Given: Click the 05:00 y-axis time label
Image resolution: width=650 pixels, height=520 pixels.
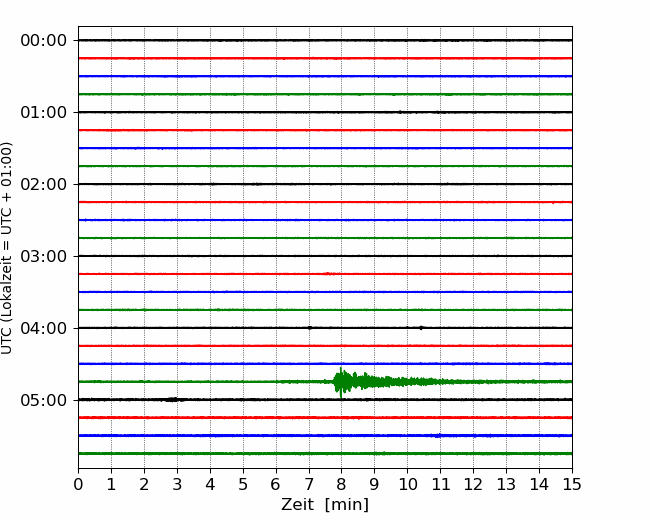Looking at the screenshot, I should [44, 400].
